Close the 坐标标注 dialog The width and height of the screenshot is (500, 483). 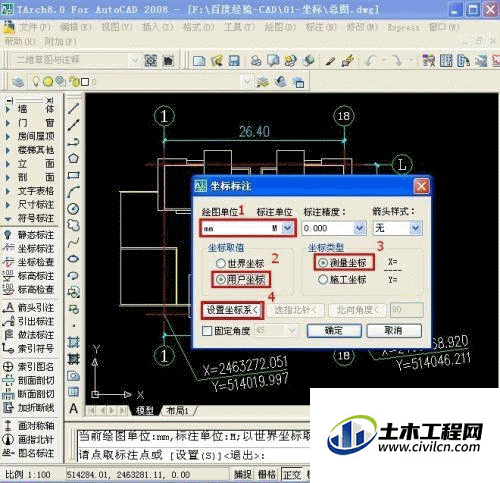click(421, 186)
